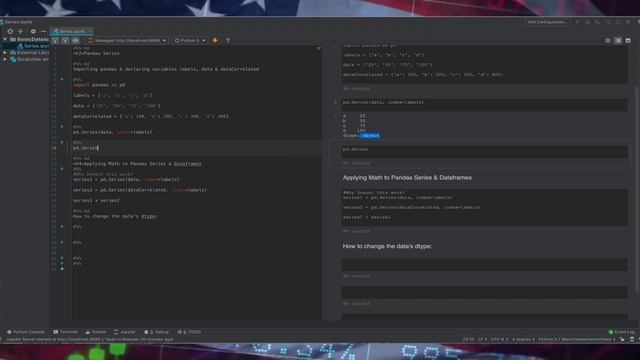Open the Python 3 kernel dropdown
Screen dimensions: 640x360
(x=190, y=40)
